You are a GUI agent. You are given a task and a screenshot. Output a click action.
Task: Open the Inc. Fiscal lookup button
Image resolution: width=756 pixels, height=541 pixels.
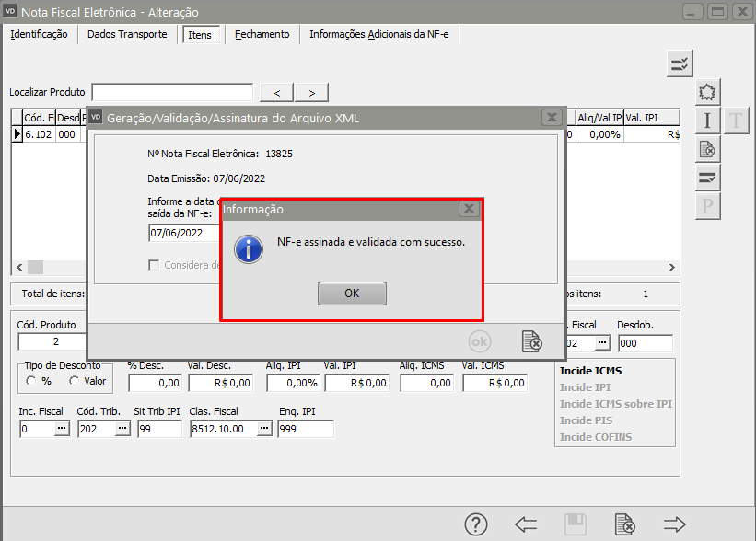click(x=62, y=429)
